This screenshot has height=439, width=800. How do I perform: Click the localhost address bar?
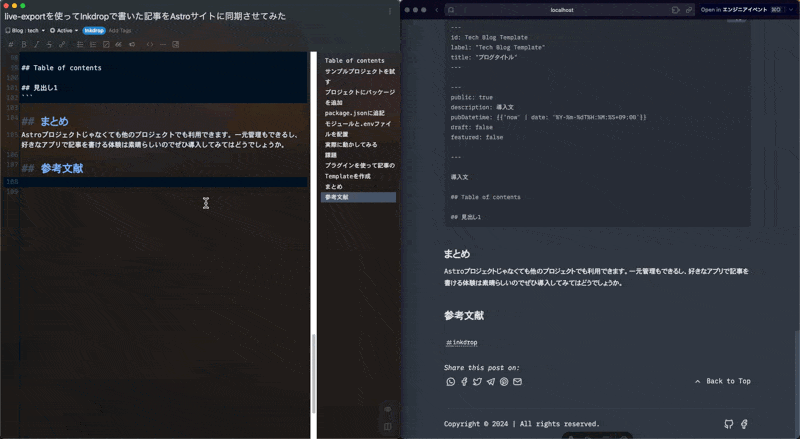pyautogui.click(x=562, y=10)
